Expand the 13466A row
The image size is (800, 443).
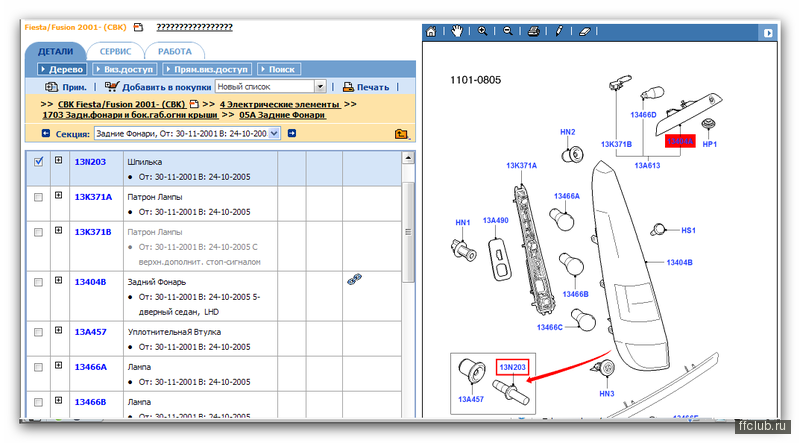(x=59, y=365)
